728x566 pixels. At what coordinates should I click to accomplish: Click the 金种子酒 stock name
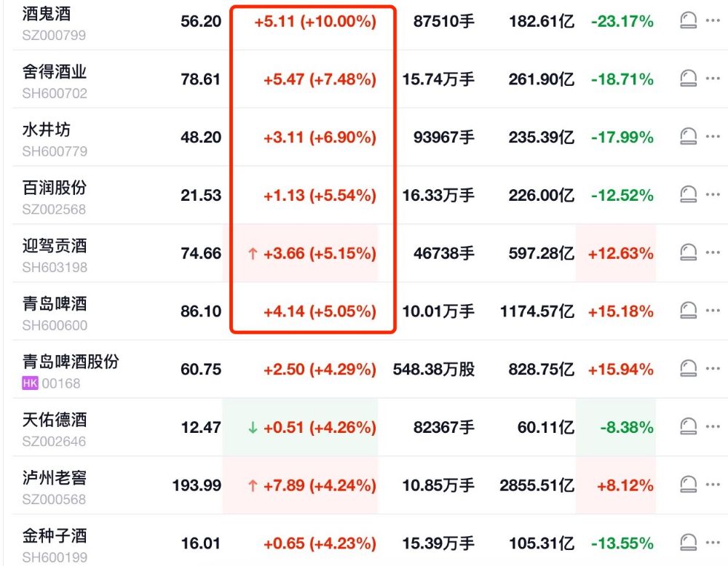[55, 535]
